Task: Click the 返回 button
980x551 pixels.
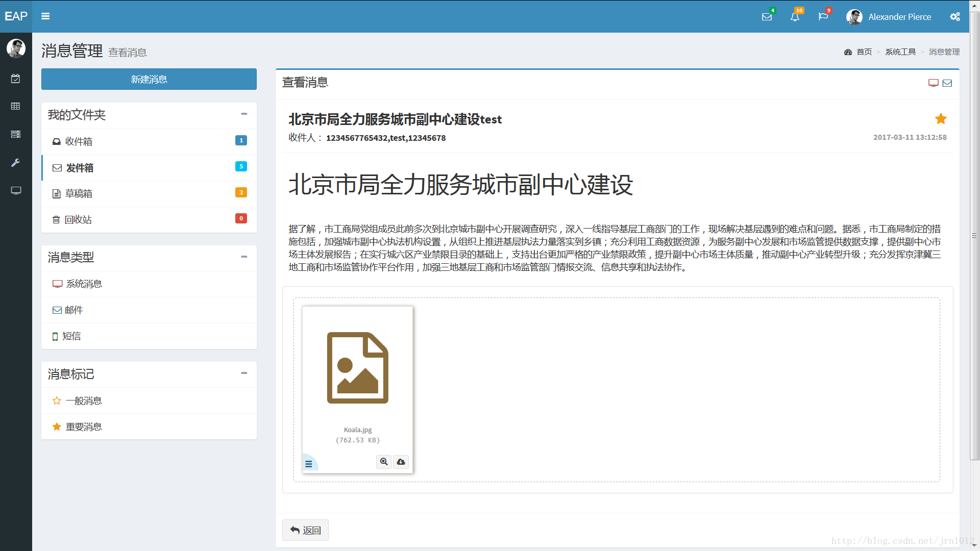Action: pyautogui.click(x=305, y=530)
